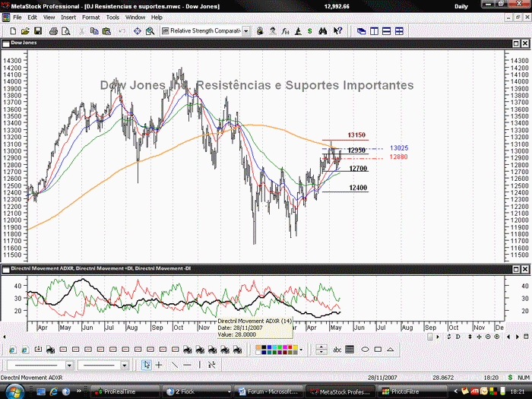
Task: Open the Forum - Microsoft taskbar window
Action: [269, 391]
